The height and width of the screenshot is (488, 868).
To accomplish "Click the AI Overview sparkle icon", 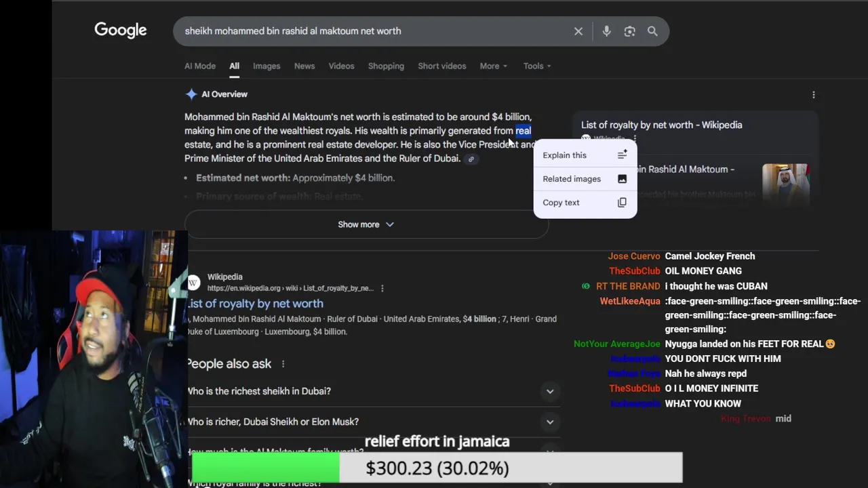I will [191, 94].
